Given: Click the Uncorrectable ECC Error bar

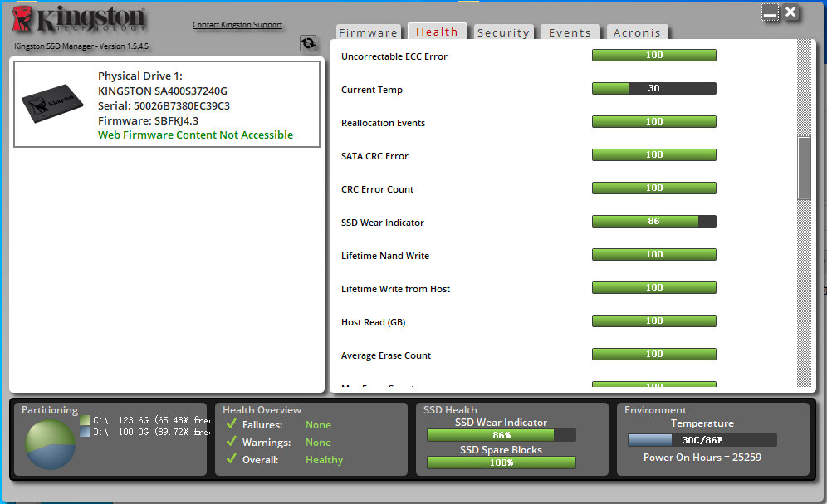Looking at the screenshot, I should coord(654,56).
